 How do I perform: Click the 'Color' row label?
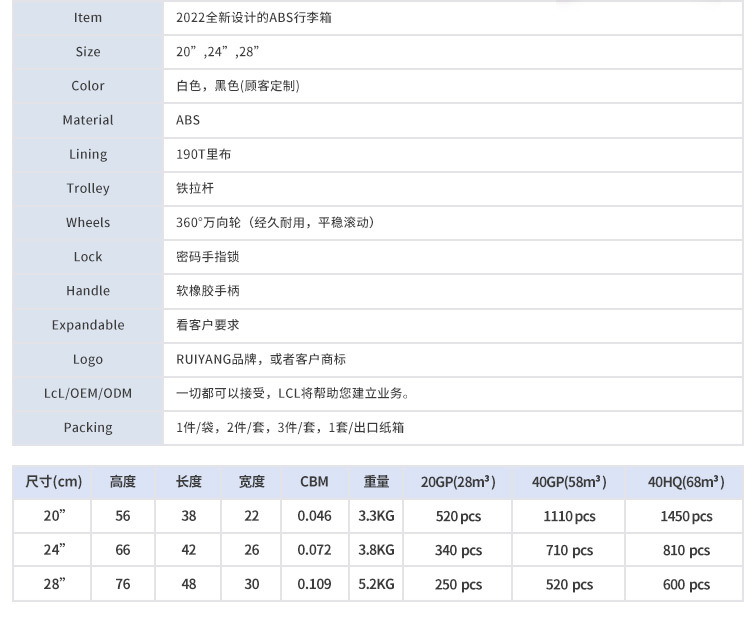pyautogui.click(x=88, y=86)
